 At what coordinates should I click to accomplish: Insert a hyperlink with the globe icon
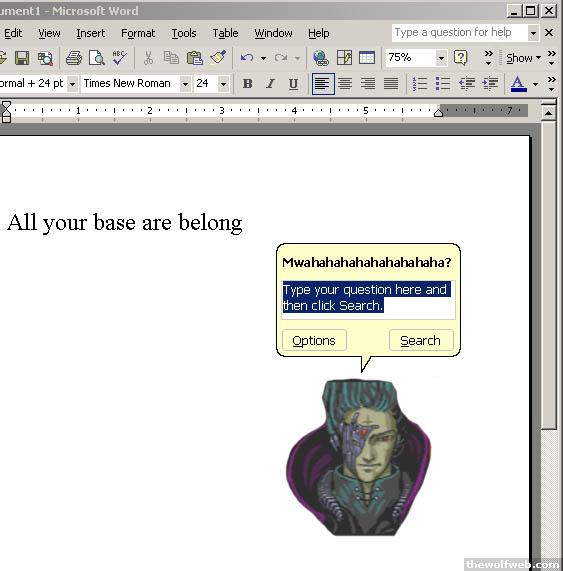[x=321, y=58]
